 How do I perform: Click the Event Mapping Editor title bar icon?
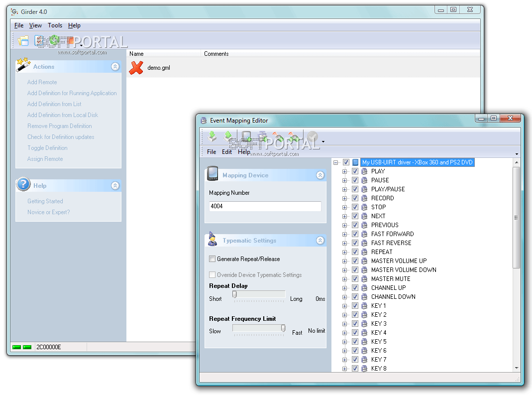tap(204, 121)
